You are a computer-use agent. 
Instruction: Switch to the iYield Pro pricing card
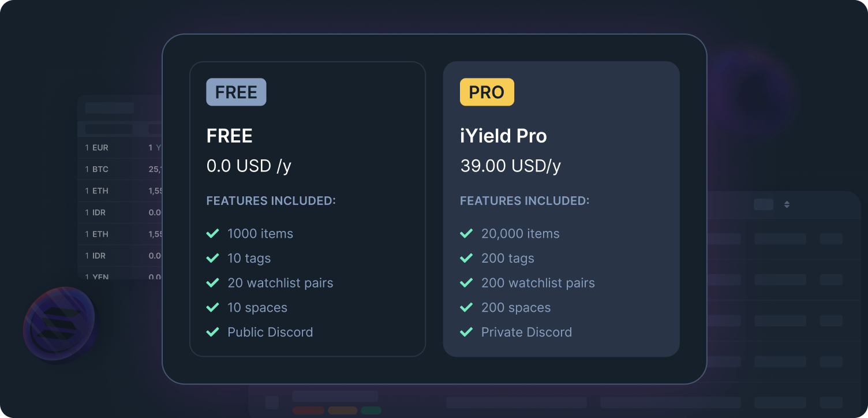[x=562, y=208]
